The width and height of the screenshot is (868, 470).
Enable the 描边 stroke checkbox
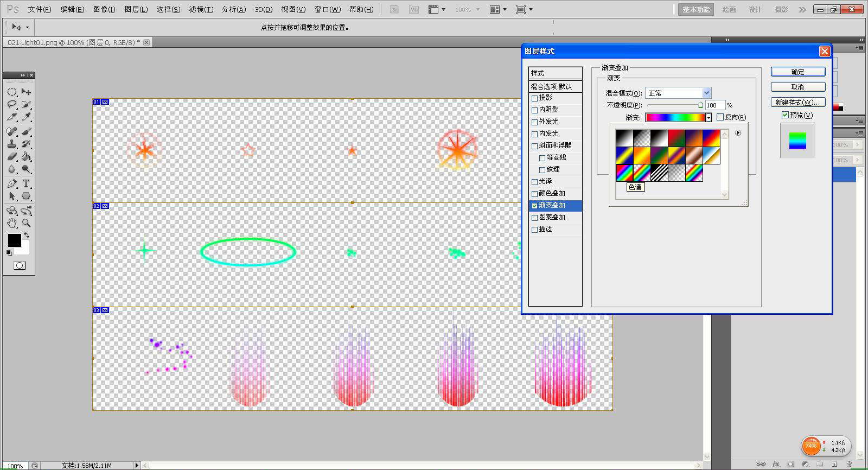click(x=535, y=230)
